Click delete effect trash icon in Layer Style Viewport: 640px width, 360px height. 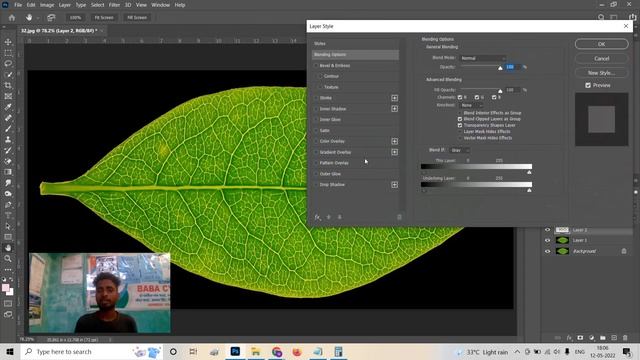pyautogui.click(x=399, y=217)
